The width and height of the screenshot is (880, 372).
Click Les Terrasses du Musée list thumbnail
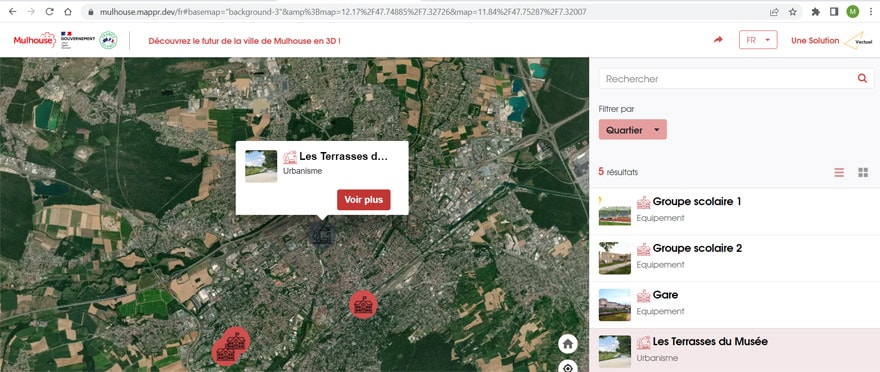tap(615, 351)
